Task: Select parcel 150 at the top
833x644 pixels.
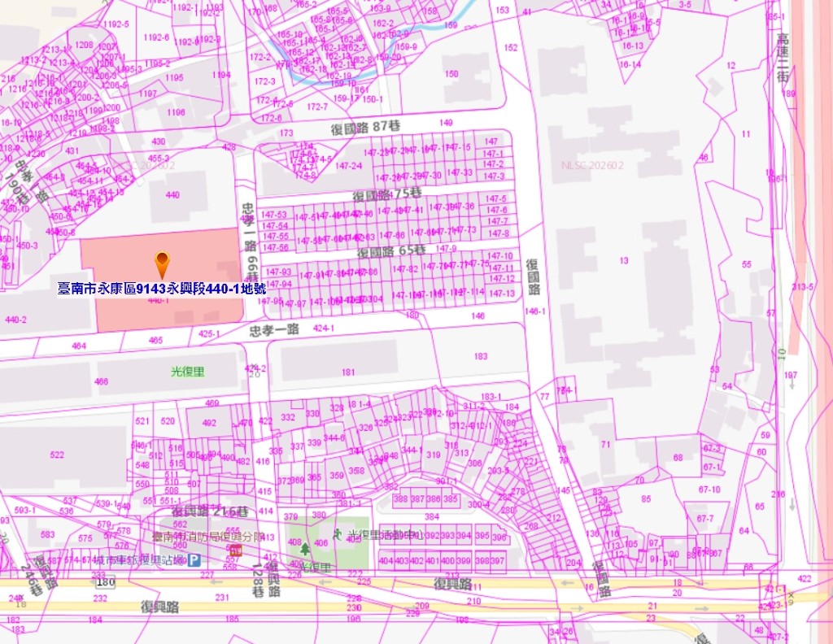Action: click(x=451, y=74)
